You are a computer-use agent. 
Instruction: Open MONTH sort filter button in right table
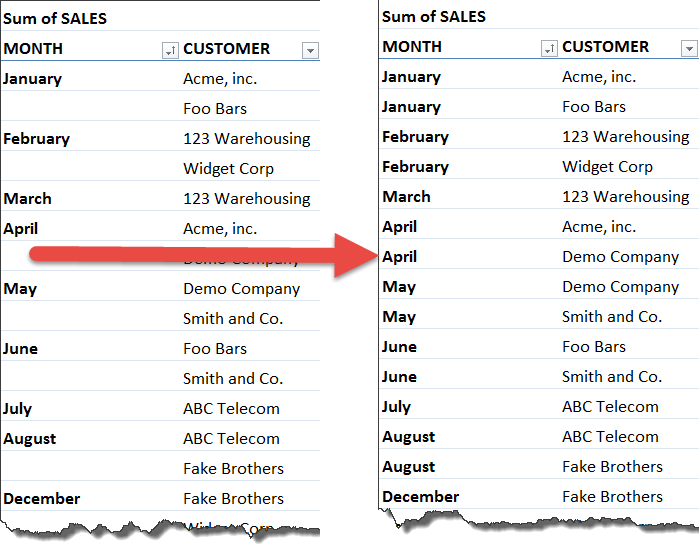[x=549, y=48]
